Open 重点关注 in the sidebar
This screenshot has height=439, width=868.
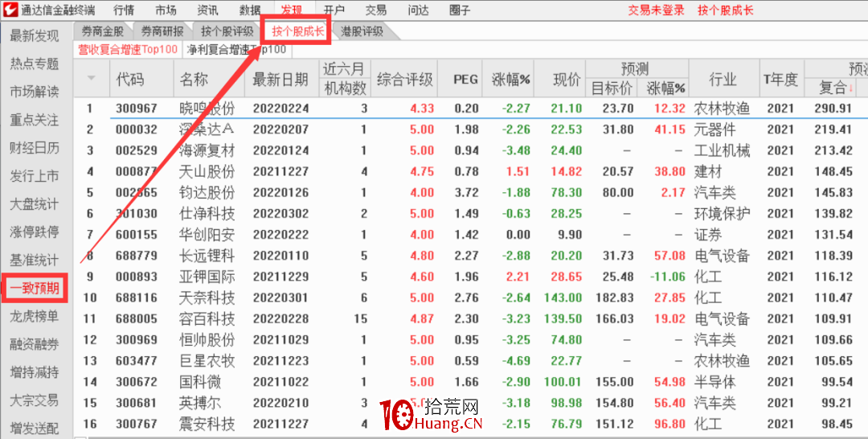coord(35,120)
